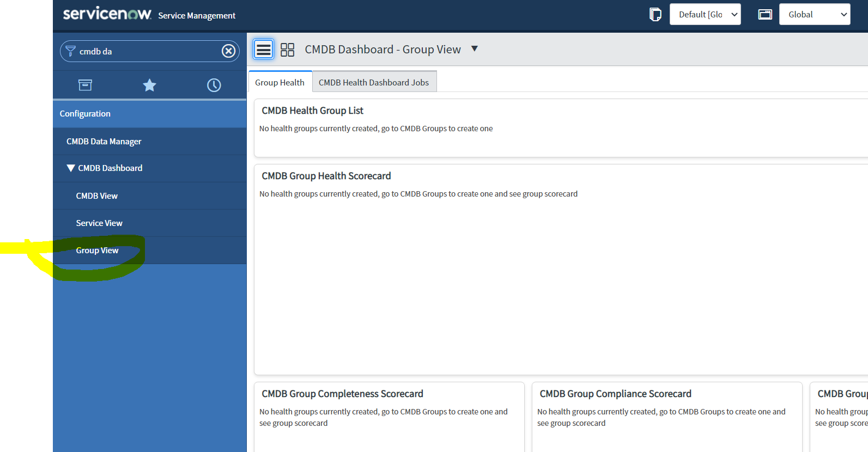Click CMDB Group Completeness Scorecard heading
Image resolution: width=868 pixels, height=452 pixels.
point(342,394)
